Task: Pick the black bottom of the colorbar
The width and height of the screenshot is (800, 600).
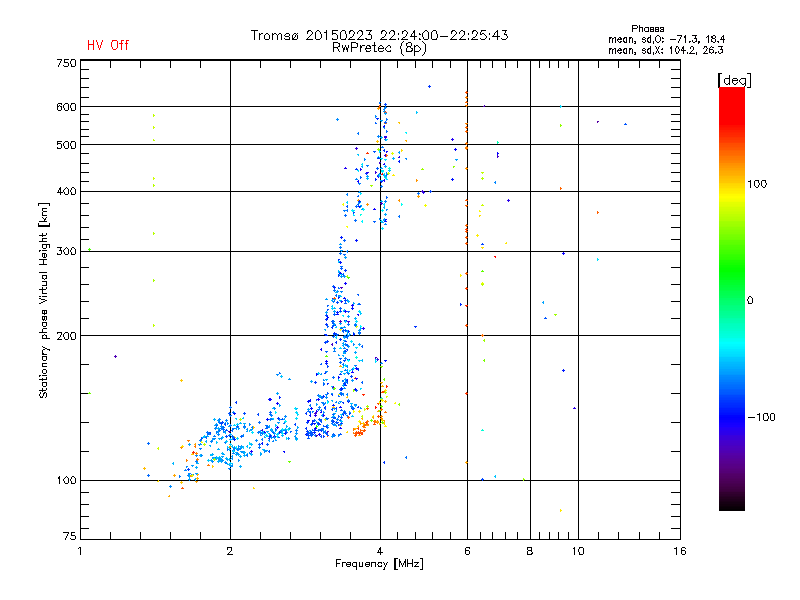Action: pos(731,506)
